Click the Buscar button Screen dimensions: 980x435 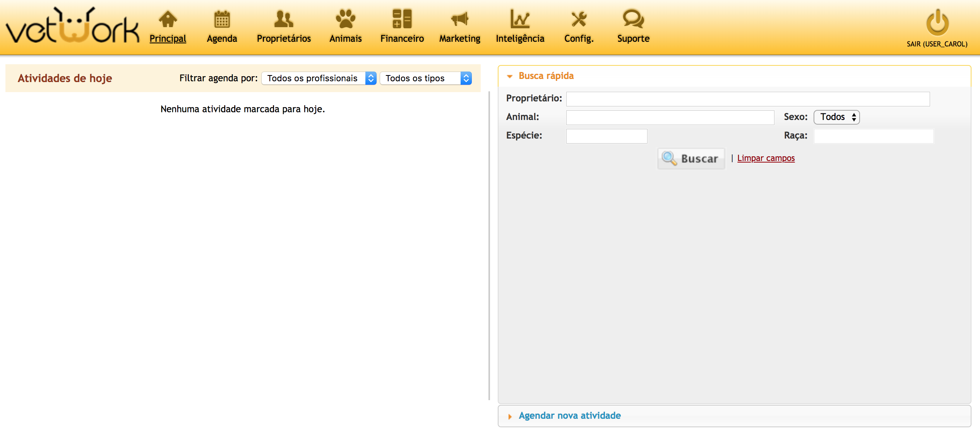click(x=691, y=159)
